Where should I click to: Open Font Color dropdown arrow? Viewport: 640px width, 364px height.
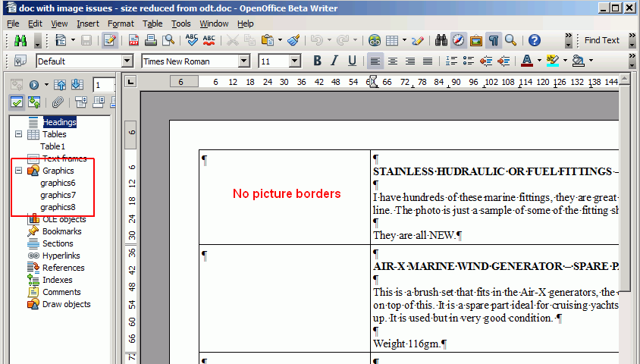tap(539, 61)
